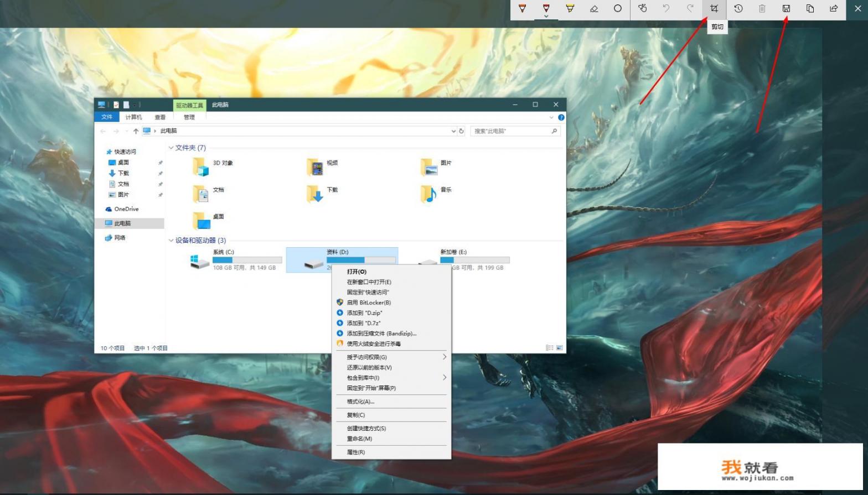The width and height of the screenshot is (868, 495).
Task: Collapse the 文件夹 (7) group
Action: [x=171, y=148]
